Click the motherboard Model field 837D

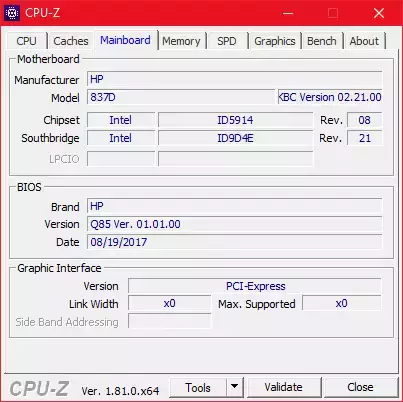pos(181,97)
